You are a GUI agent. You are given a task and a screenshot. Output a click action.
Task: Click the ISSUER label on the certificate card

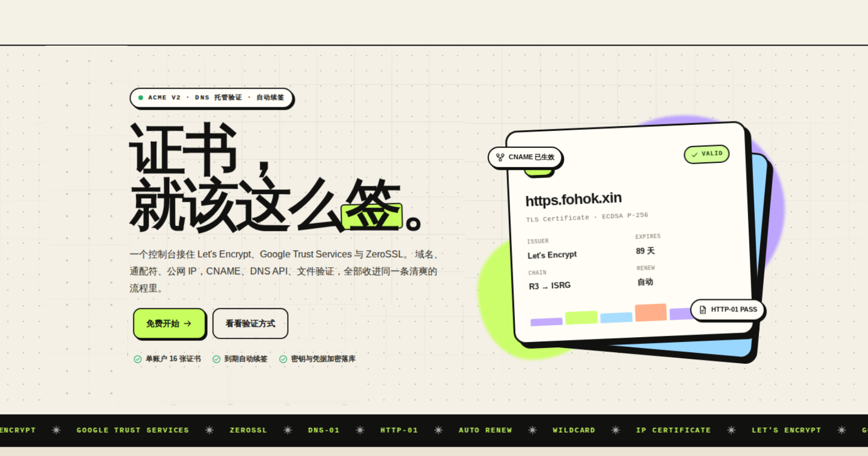point(538,241)
